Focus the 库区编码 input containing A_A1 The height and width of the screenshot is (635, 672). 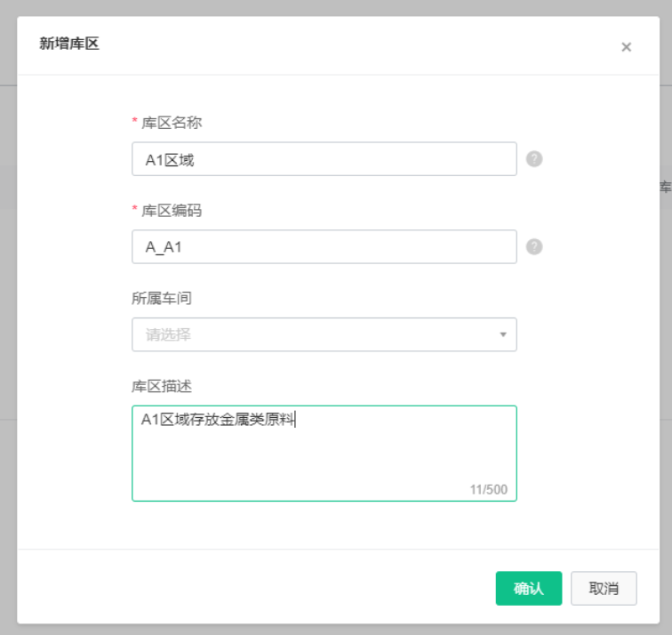pyautogui.click(x=324, y=246)
